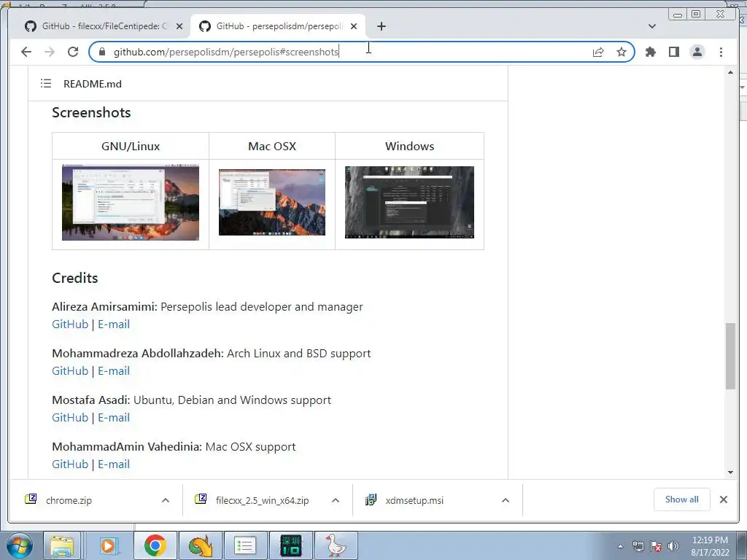Open Mohammadreza Abdollahzadeh's GitHub link
This screenshot has height=560, width=747.
pyautogui.click(x=70, y=371)
